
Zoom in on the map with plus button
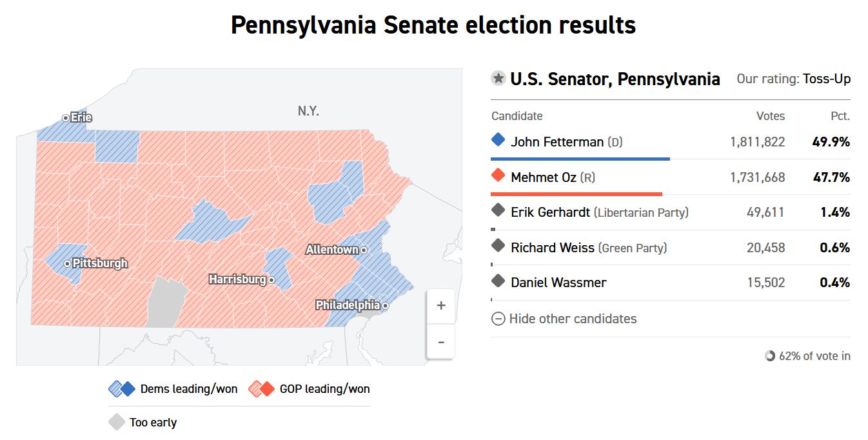click(441, 306)
